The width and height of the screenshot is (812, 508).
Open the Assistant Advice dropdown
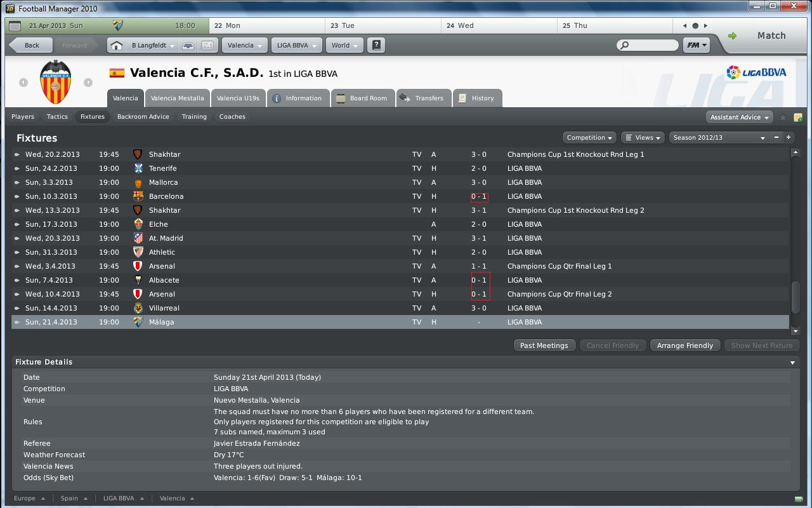pyautogui.click(x=739, y=117)
